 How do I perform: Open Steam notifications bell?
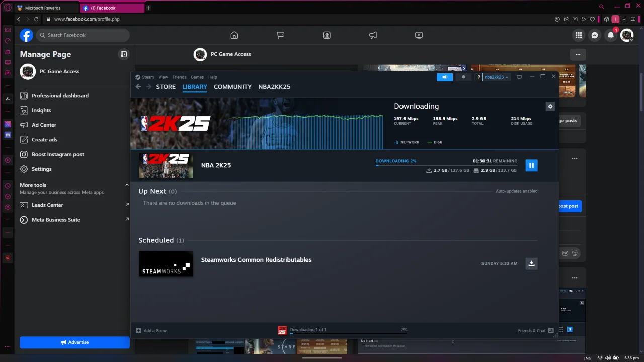pyautogui.click(x=463, y=77)
